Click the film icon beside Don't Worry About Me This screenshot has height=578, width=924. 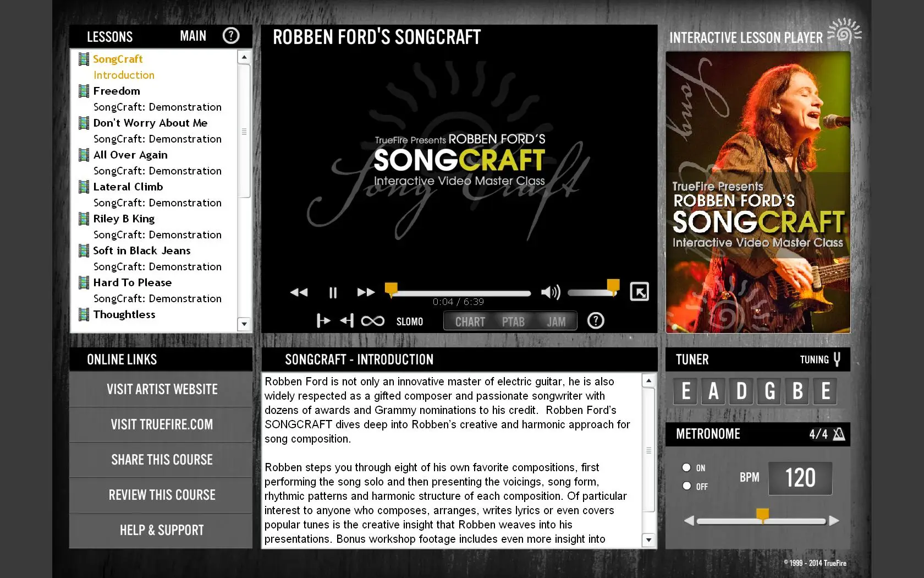click(x=84, y=123)
